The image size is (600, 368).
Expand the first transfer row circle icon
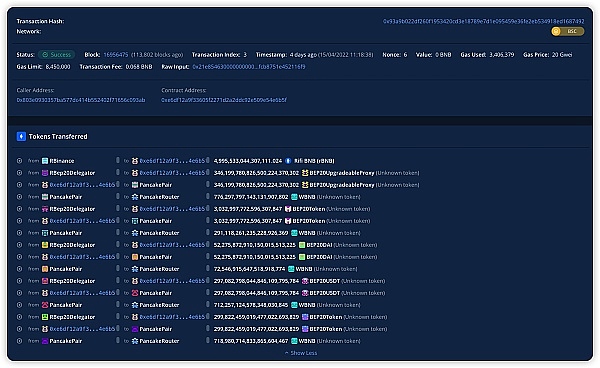(x=20, y=161)
